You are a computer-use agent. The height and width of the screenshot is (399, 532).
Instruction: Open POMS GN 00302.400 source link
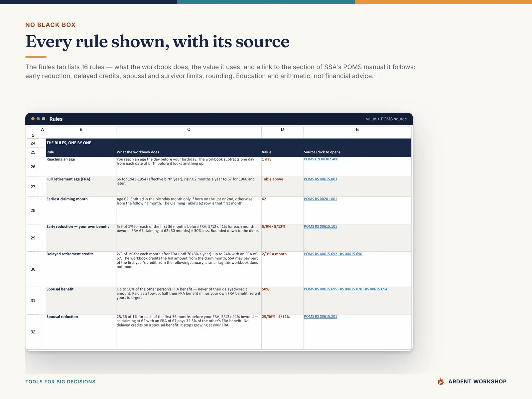(x=321, y=159)
